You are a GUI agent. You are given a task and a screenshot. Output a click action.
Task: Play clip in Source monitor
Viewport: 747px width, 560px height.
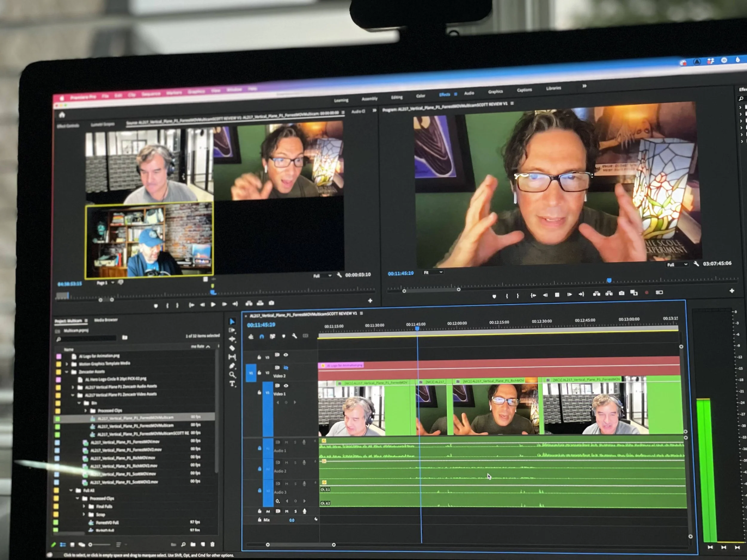(213, 304)
